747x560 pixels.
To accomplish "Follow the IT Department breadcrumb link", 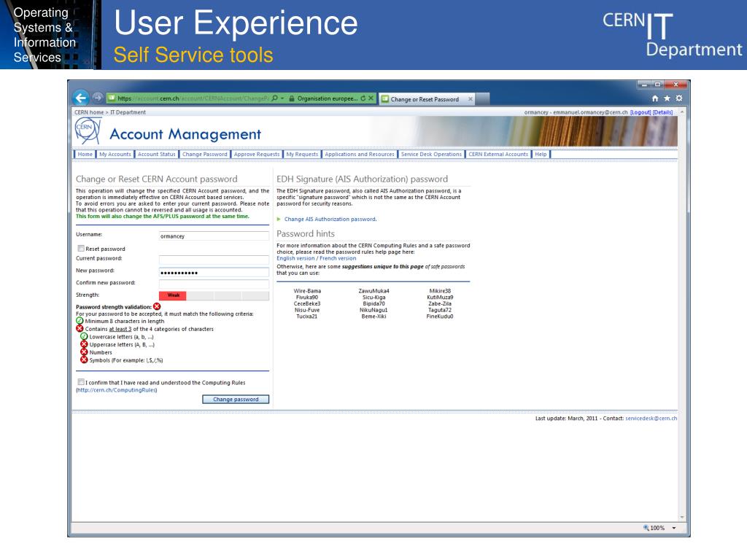I will [128, 112].
